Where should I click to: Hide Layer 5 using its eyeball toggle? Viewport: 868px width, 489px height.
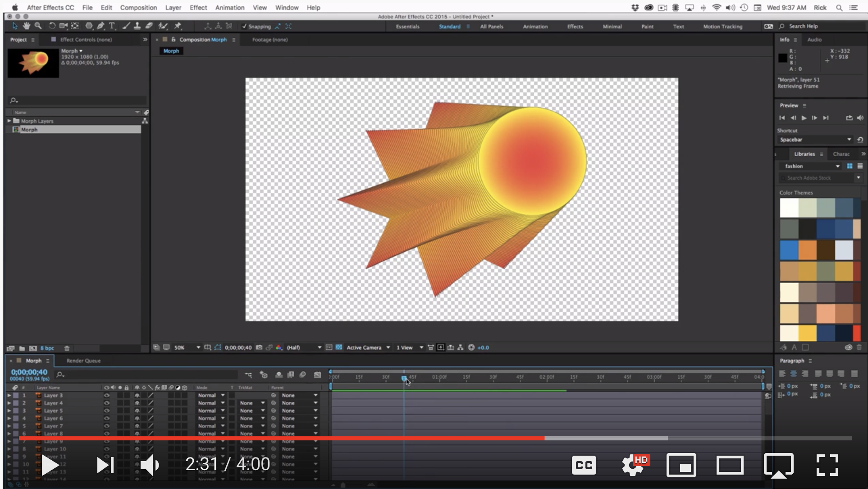(x=106, y=410)
